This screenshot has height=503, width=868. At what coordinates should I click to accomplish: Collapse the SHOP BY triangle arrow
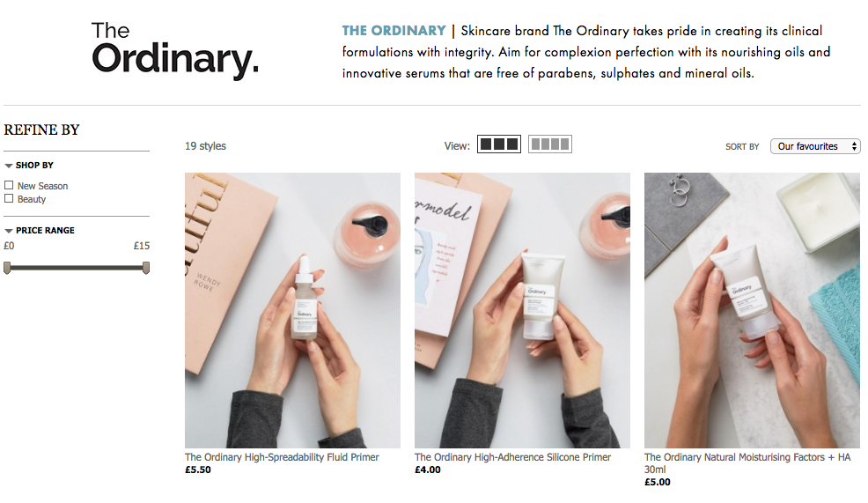8,166
